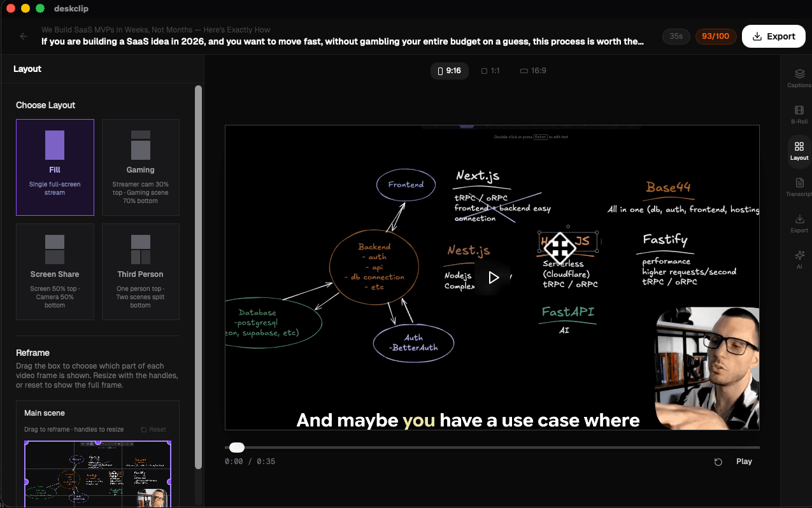Click the restart loop icon beside Play
This screenshot has height=508, width=812.
[x=718, y=462]
